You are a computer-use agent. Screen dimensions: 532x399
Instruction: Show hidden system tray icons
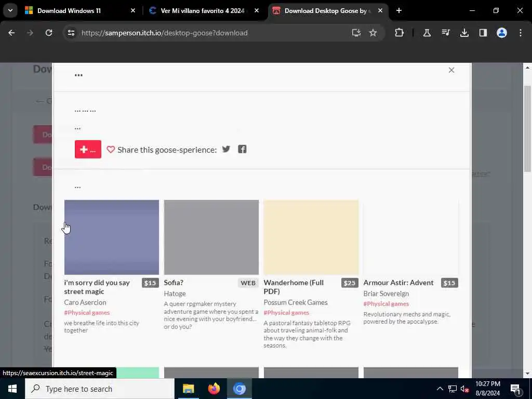click(x=440, y=389)
